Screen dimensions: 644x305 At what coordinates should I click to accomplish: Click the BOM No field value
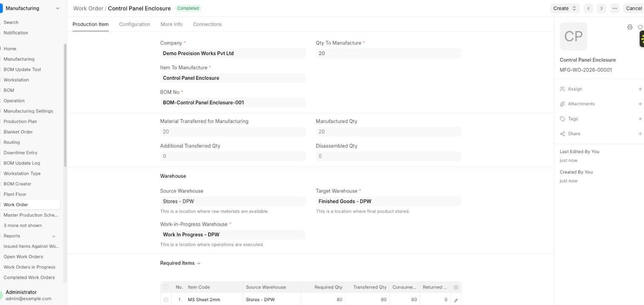[x=233, y=103]
